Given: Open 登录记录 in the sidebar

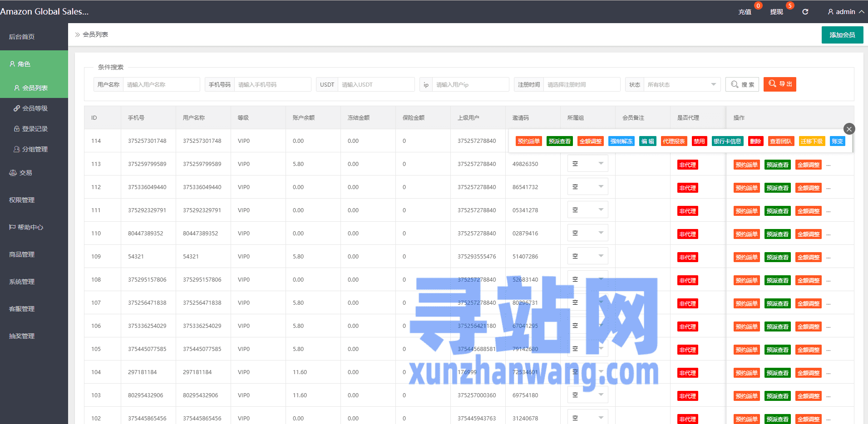Looking at the screenshot, I should [x=34, y=128].
